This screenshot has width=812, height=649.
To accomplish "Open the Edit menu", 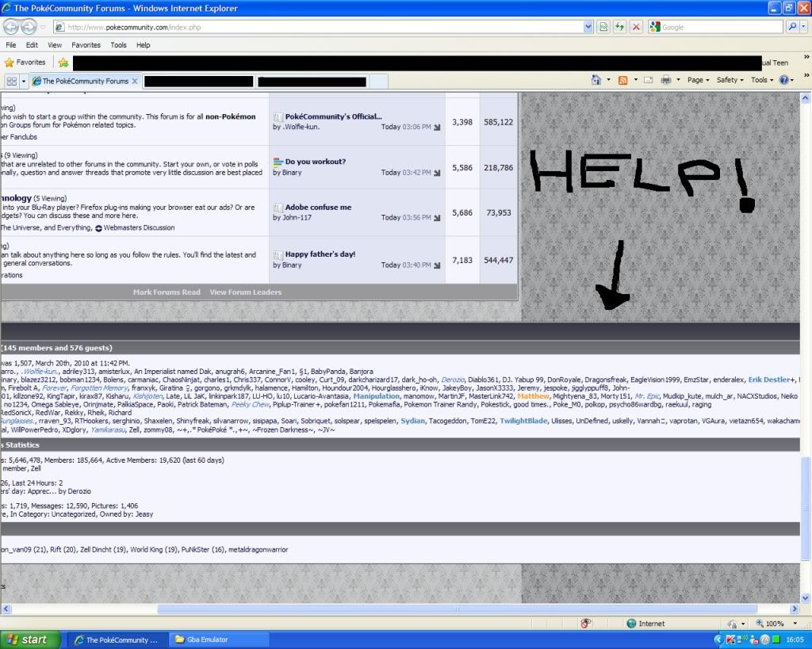I will tap(32, 45).
